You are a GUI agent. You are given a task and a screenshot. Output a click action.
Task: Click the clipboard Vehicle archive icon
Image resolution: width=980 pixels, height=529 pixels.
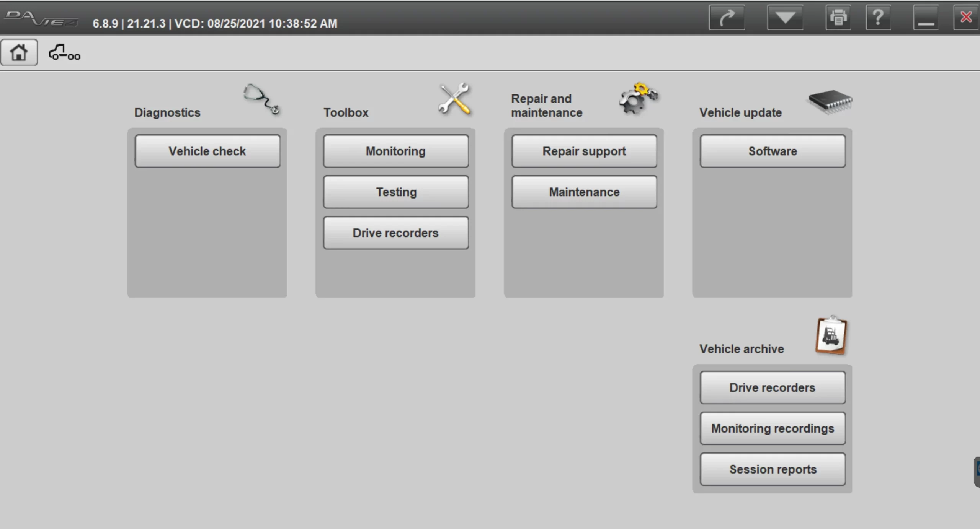831,335
